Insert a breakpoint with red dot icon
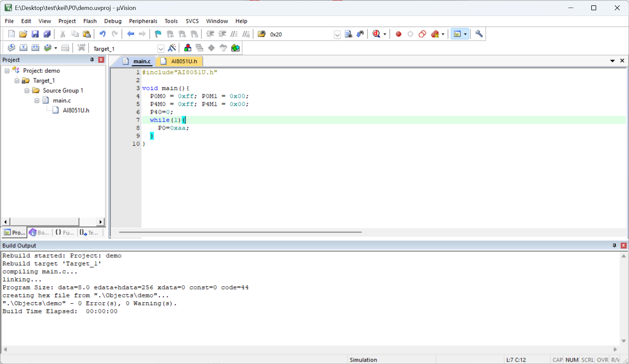629x364 pixels. point(398,34)
